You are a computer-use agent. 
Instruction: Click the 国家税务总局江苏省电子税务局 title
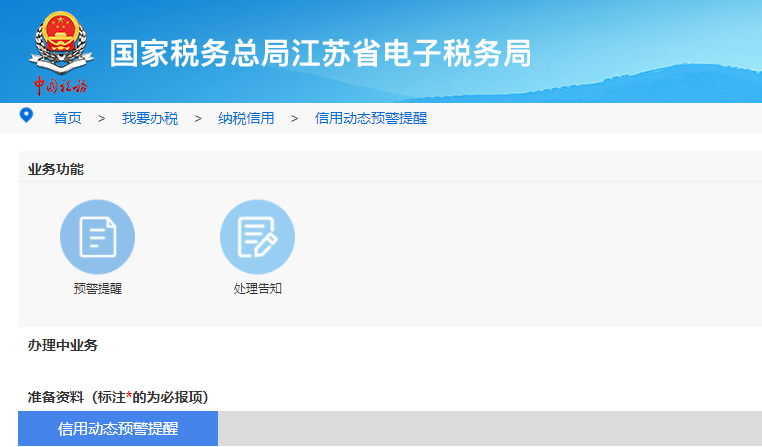point(320,53)
